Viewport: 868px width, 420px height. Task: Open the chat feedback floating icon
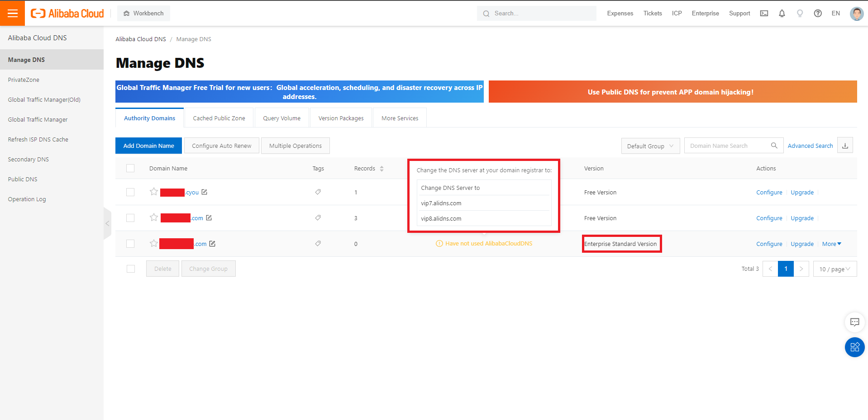click(x=854, y=322)
